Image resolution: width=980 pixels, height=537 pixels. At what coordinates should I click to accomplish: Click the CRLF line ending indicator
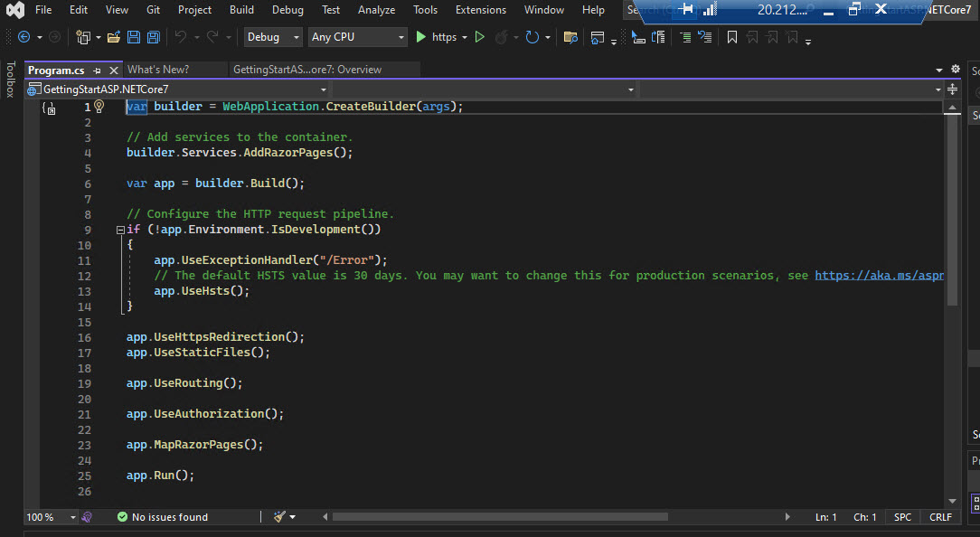tap(940, 518)
